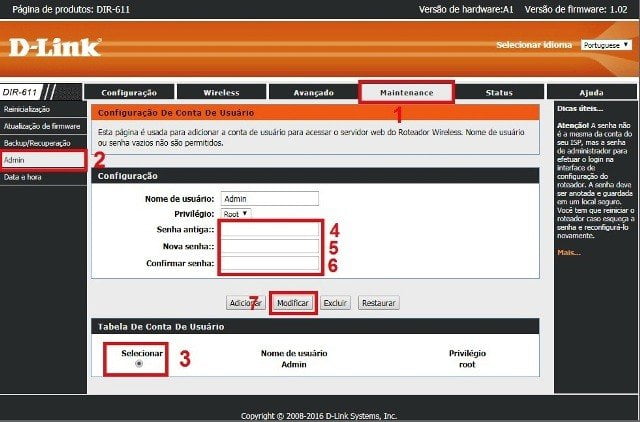This screenshot has height=422, width=640.
Task: Focus the Senha antiga field
Action: [x=270, y=229]
